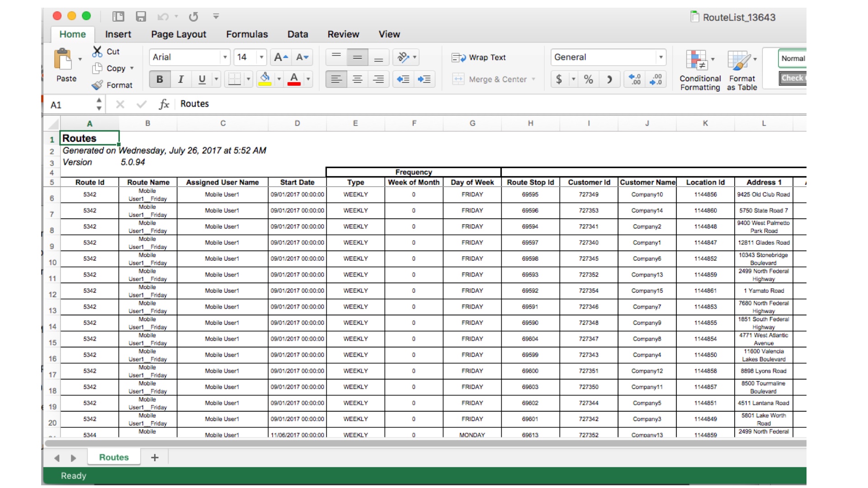Click the Cut scissors icon
The width and height of the screenshot is (868, 488).
pyautogui.click(x=97, y=52)
